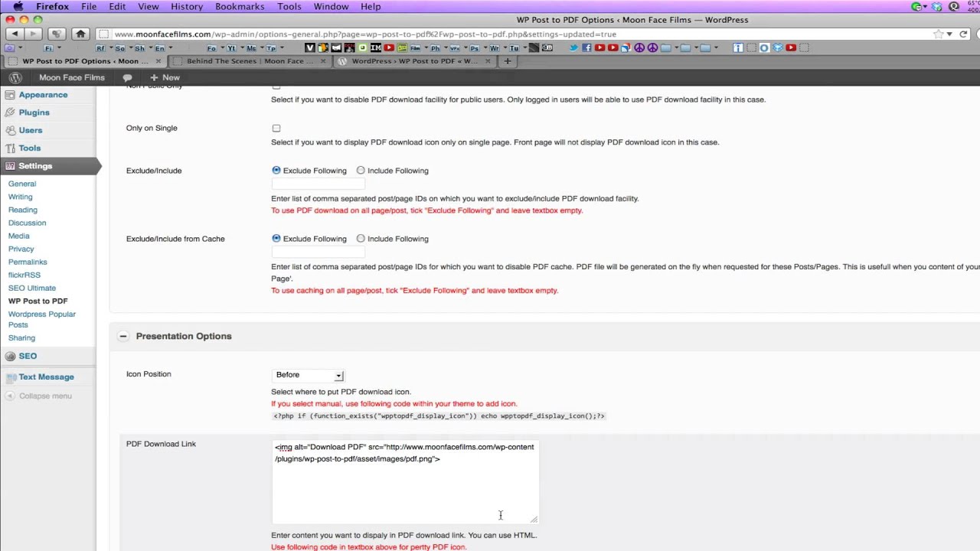The width and height of the screenshot is (980, 551).
Task: Open the Twitter bookmark icon
Action: click(573, 47)
